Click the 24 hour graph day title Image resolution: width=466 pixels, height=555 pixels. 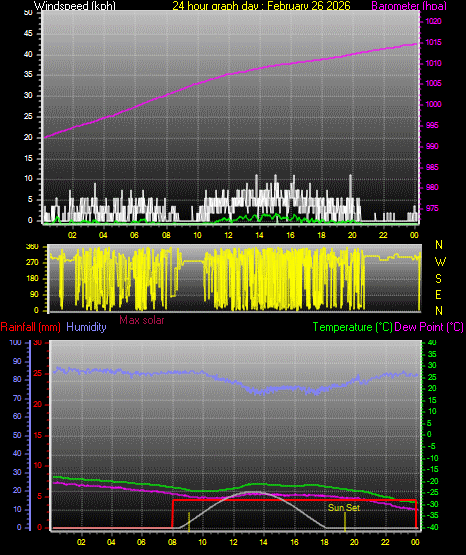261,6
